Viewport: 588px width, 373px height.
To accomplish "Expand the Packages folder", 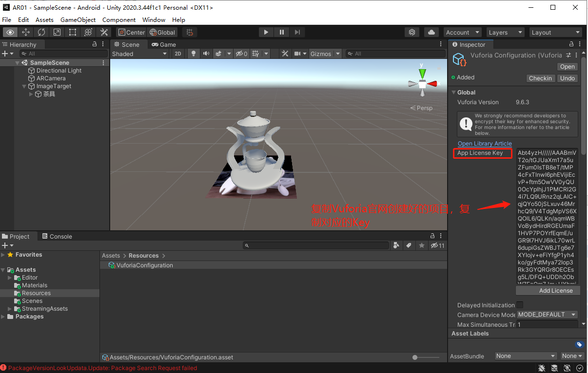I will 3,317.
